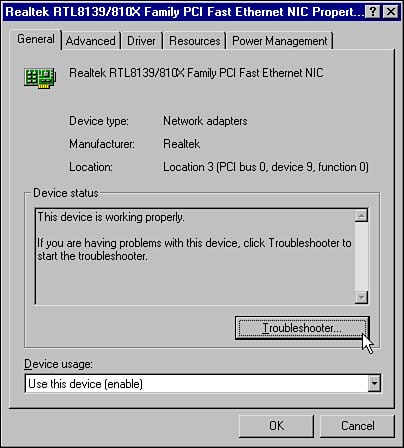Viewport: 404px width, 448px height.
Task: Select the Power Management tab
Action: (x=280, y=41)
